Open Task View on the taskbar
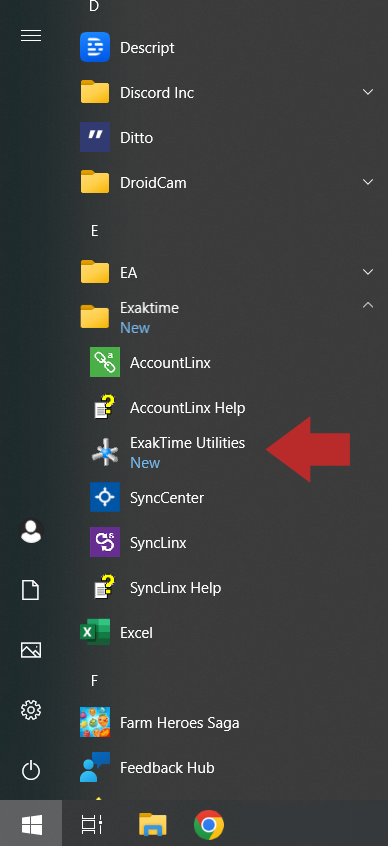The width and height of the screenshot is (388, 846). (92, 824)
